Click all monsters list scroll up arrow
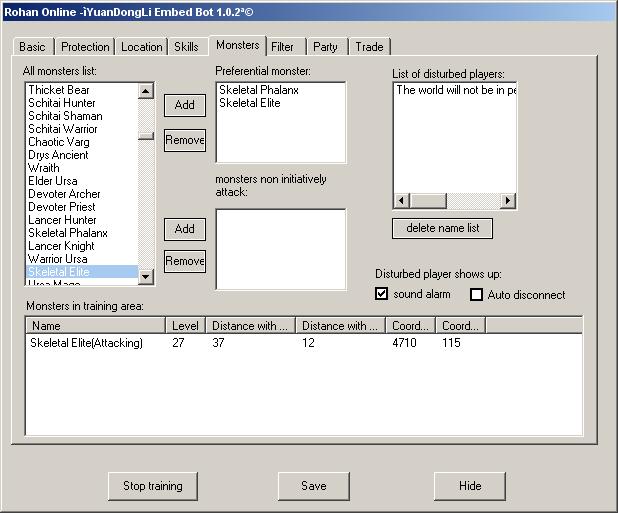Screen dimensions: 618x513 pos(146,91)
